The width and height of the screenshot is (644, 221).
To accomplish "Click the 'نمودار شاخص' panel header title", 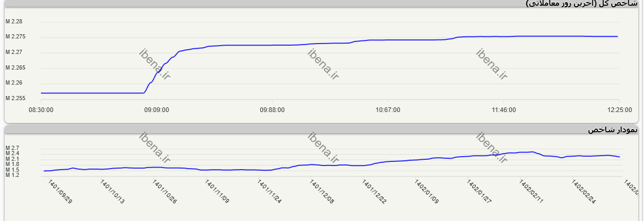I will pyautogui.click(x=612, y=130).
